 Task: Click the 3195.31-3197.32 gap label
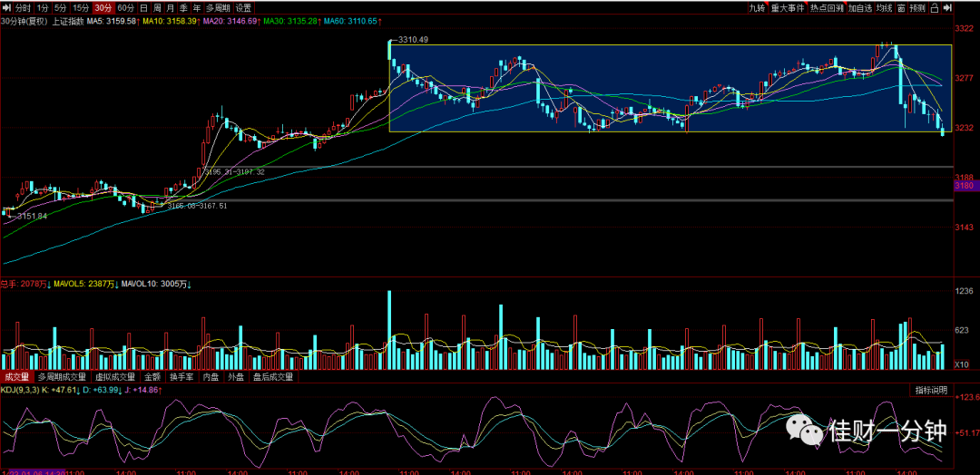(235, 171)
